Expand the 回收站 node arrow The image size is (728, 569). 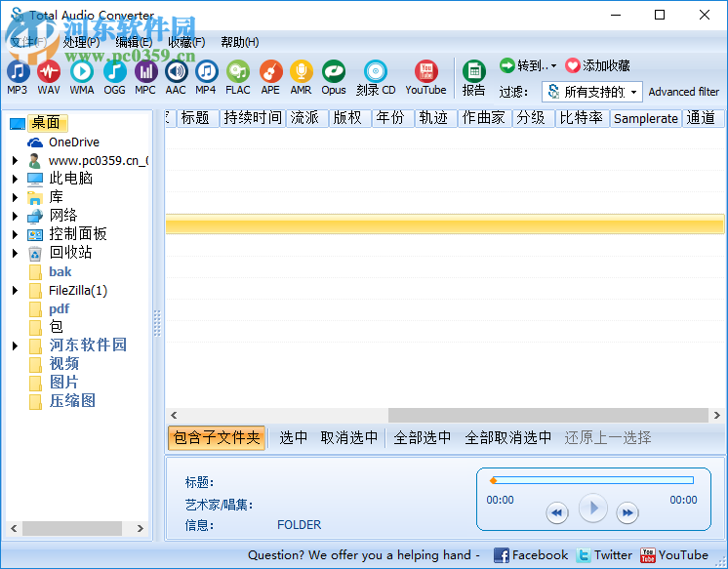[x=15, y=253]
